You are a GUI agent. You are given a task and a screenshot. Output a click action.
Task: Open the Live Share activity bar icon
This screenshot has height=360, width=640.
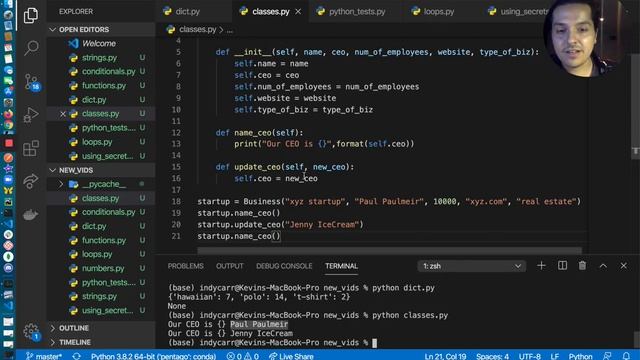(x=31, y=181)
